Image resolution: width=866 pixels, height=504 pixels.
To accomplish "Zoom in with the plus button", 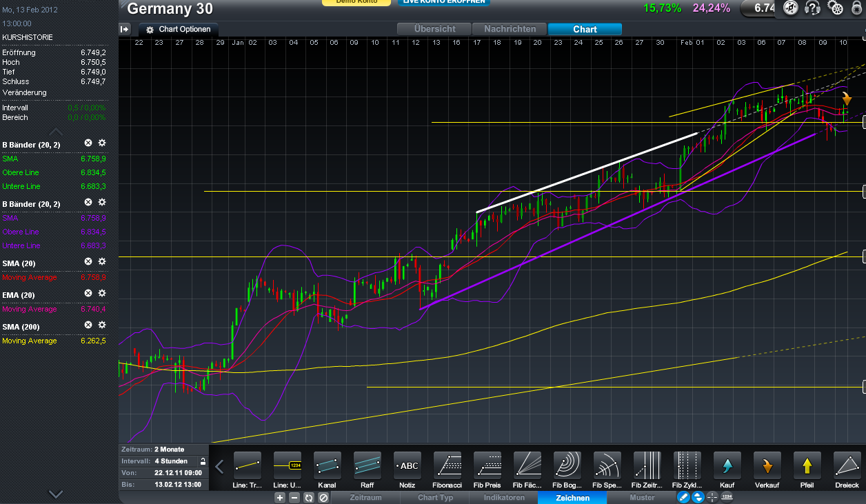I will pyautogui.click(x=280, y=497).
